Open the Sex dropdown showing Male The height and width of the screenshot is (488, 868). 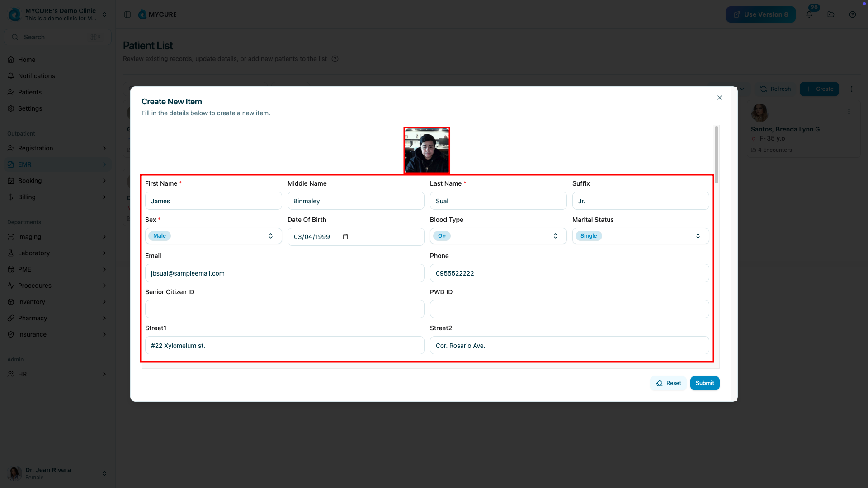tap(213, 236)
